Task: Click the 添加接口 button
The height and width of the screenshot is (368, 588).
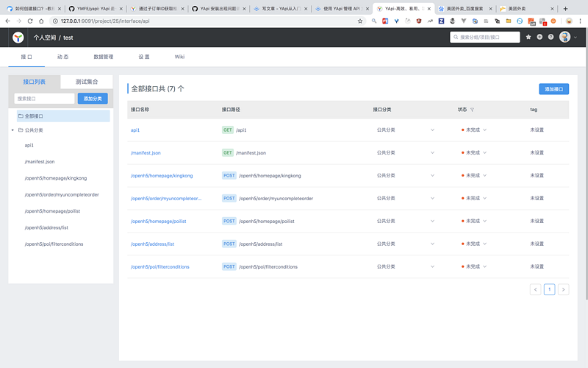Action: pyautogui.click(x=554, y=89)
